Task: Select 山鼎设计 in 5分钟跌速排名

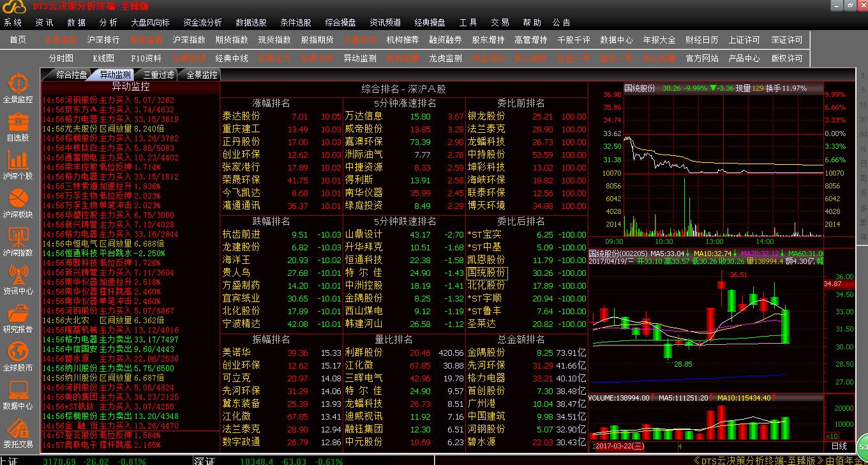Action: (364, 234)
